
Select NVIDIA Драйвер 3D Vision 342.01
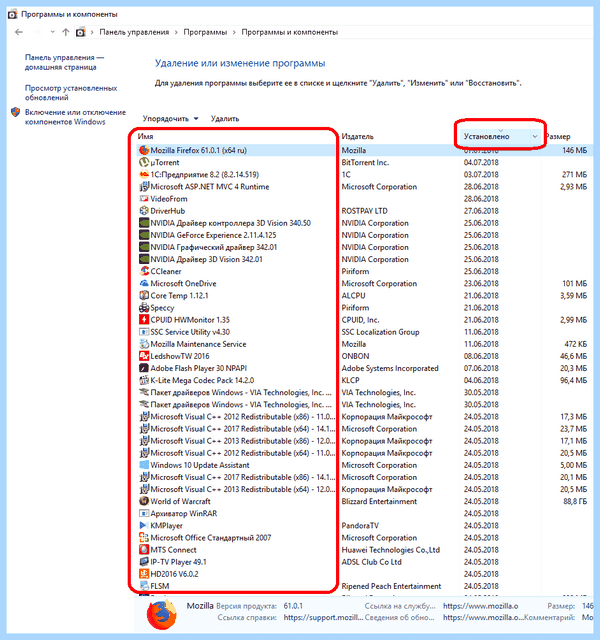207,259
